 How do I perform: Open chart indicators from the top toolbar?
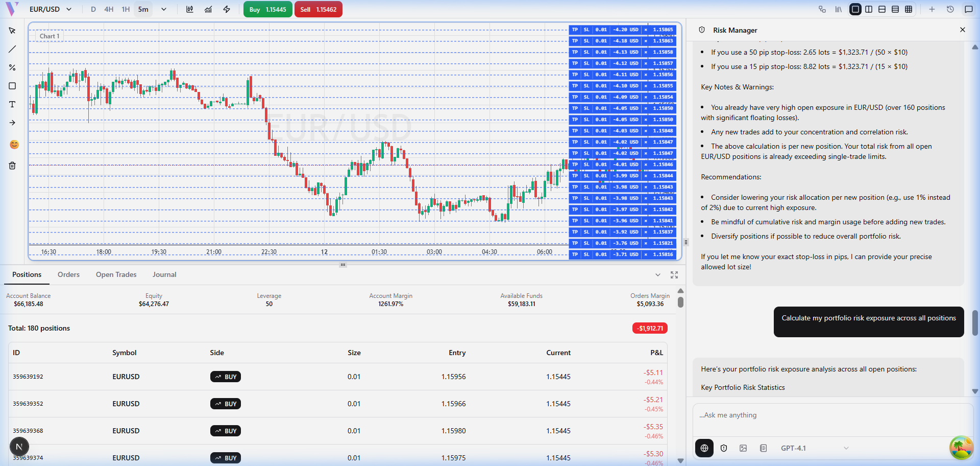tap(208, 9)
